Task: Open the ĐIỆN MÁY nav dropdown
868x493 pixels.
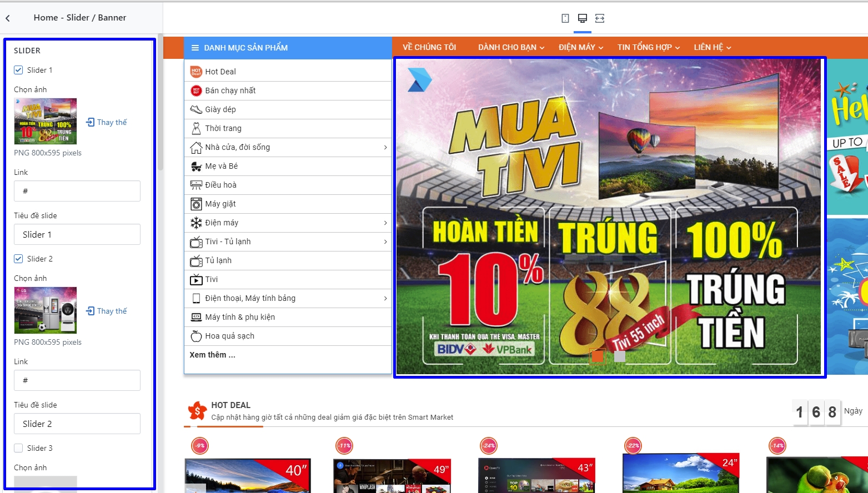Action: tap(581, 47)
